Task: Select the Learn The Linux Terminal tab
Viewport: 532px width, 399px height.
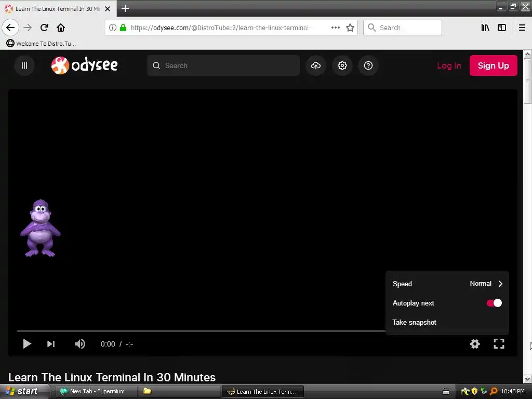Action: pos(58,8)
